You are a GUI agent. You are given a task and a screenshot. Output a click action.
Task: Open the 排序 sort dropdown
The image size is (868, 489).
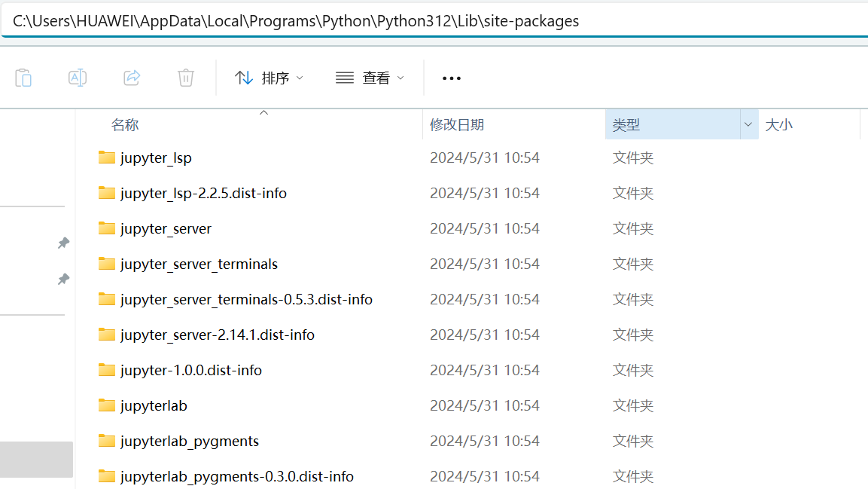pyautogui.click(x=269, y=78)
